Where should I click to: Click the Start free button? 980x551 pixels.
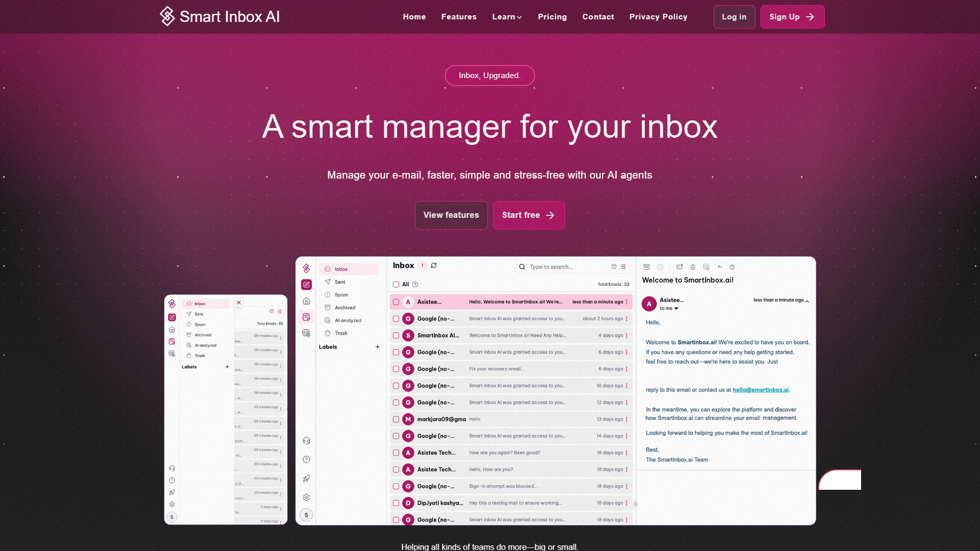529,215
